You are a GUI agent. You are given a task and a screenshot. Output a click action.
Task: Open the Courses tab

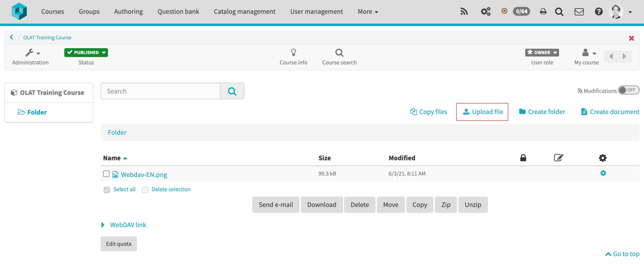coord(53,12)
